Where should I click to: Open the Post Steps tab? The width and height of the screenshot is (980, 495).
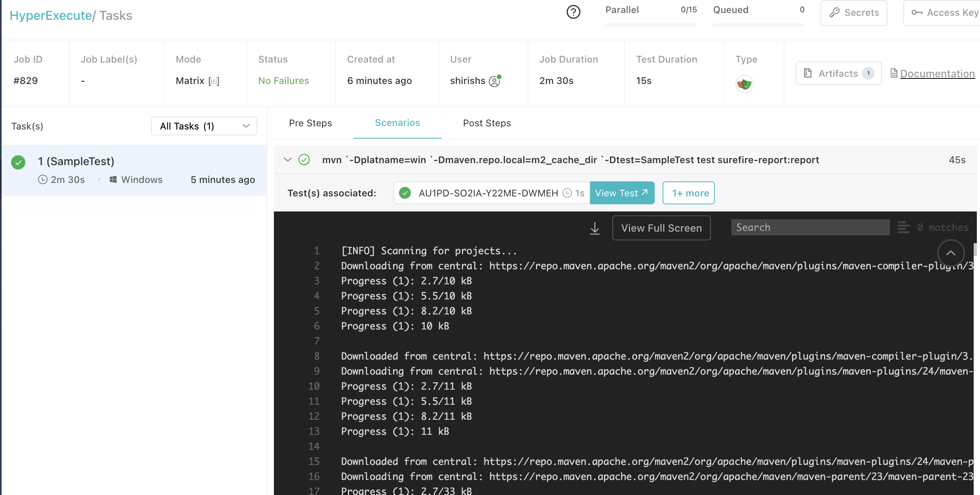(x=487, y=123)
